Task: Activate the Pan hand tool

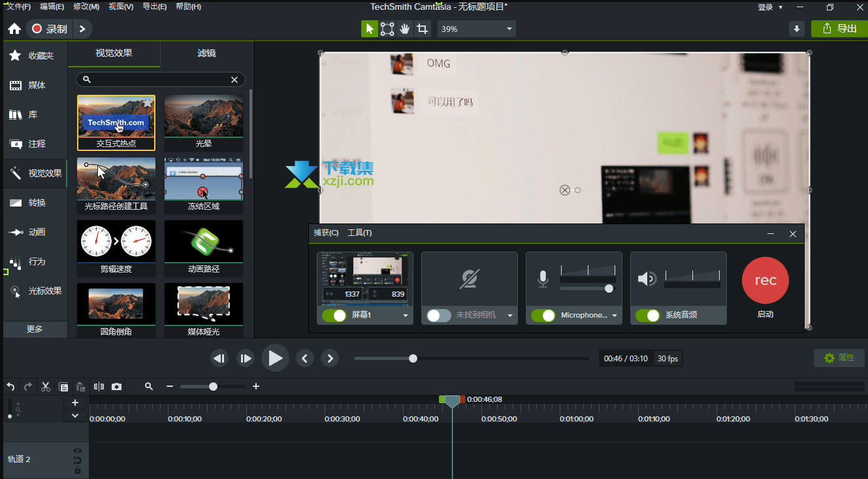Action: [405, 29]
